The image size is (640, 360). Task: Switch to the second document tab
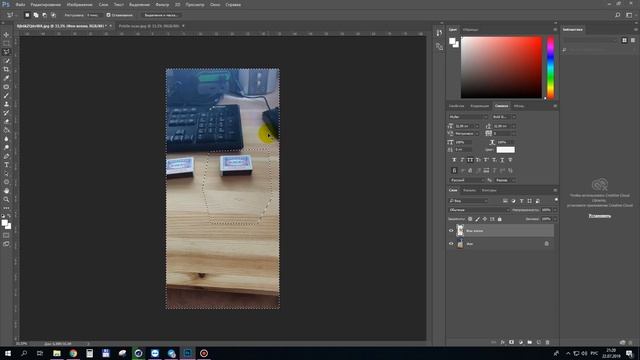point(149,26)
